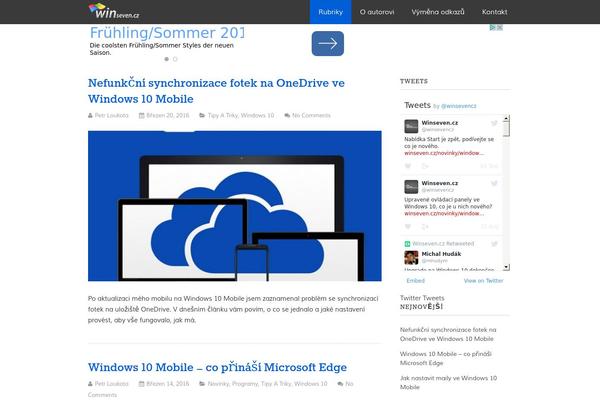Image resolution: width=600 pixels, height=400 pixels.
Task: Click the green retweet icon beside Winseven.cz Retweeted
Action: (x=408, y=244)
